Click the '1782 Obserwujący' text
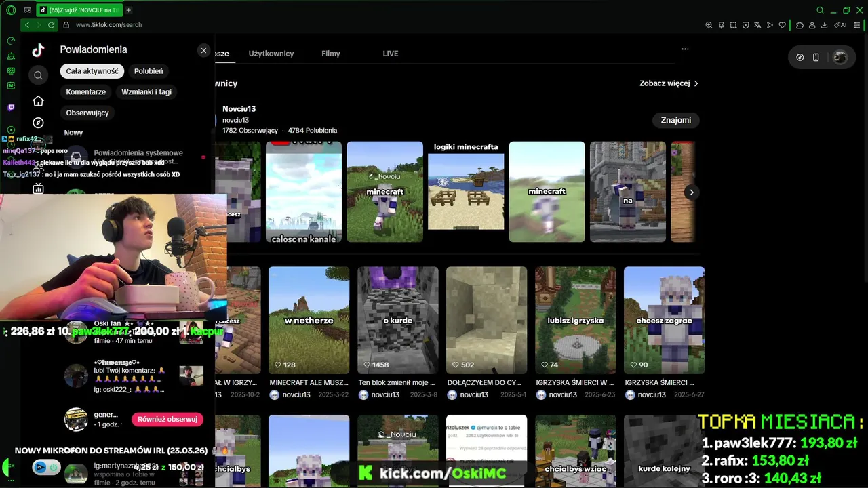Image resolution: width=868 pixels, height=488 pixels. pos(250,131)
